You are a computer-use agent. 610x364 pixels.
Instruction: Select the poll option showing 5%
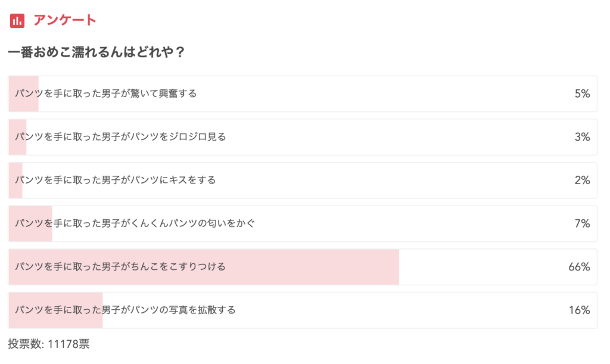(x=302, y=94)
